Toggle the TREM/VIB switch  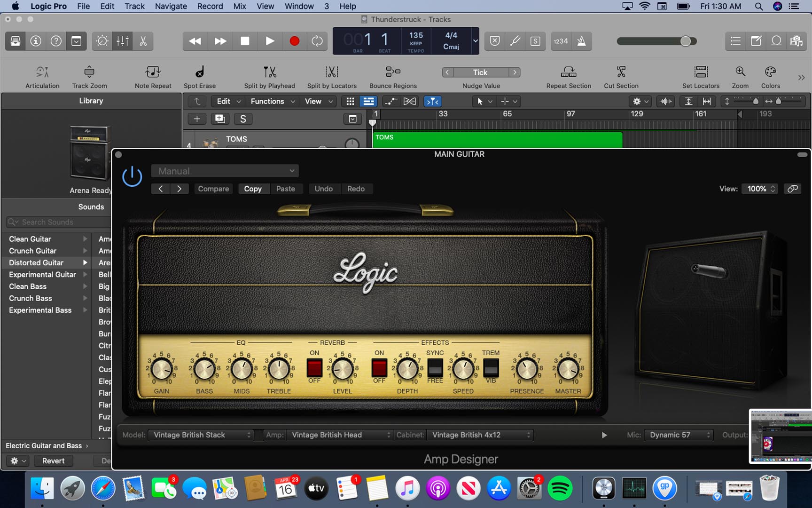click(491, 368)
